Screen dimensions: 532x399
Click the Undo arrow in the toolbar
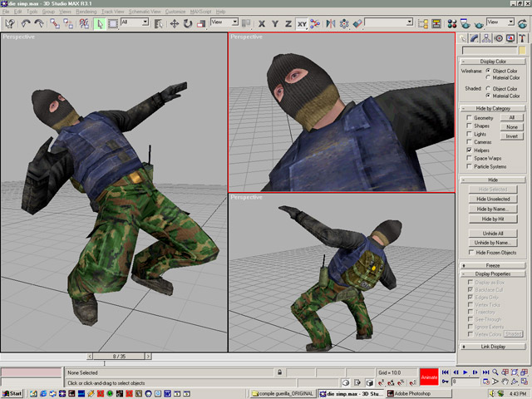26,23
